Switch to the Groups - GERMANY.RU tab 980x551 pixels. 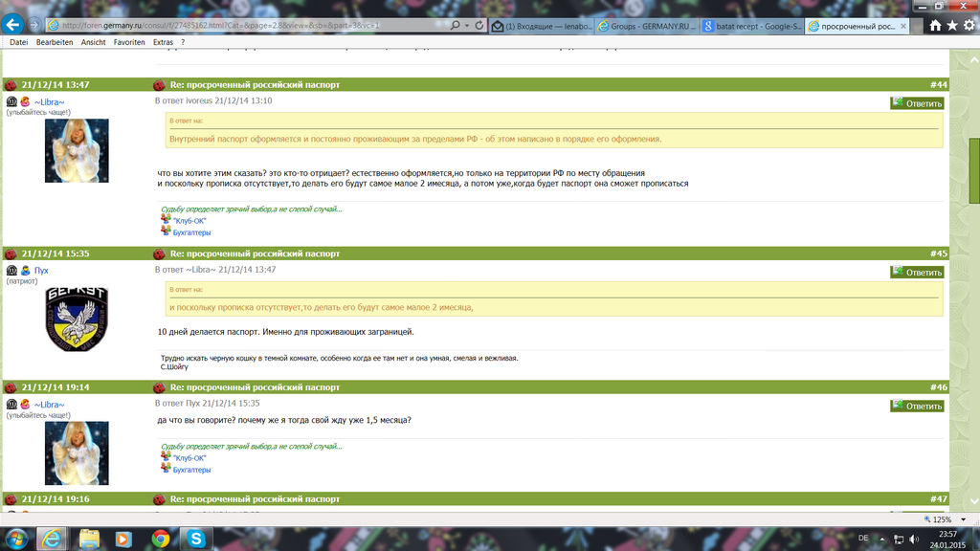click(645, 27)
